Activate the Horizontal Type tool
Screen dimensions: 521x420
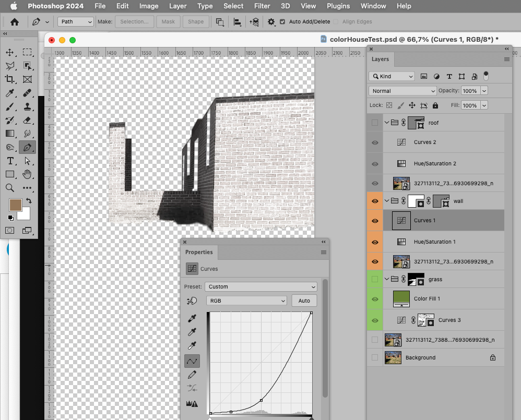click(10, 161)
